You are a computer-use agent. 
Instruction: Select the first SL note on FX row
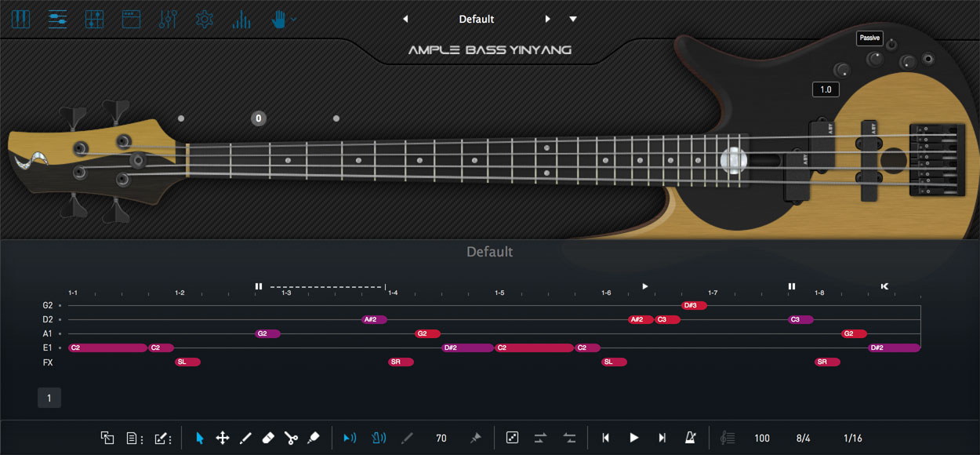(187, 362)
